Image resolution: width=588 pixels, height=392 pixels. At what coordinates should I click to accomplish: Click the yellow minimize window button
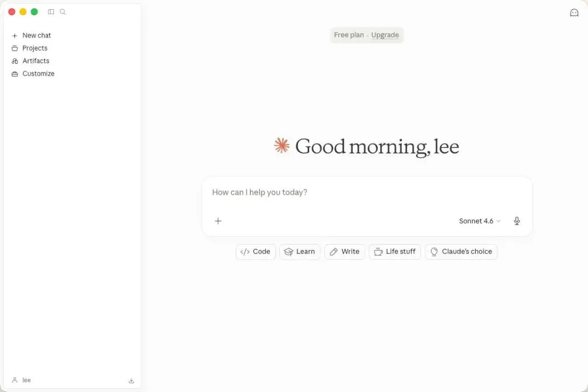(23, 11)
